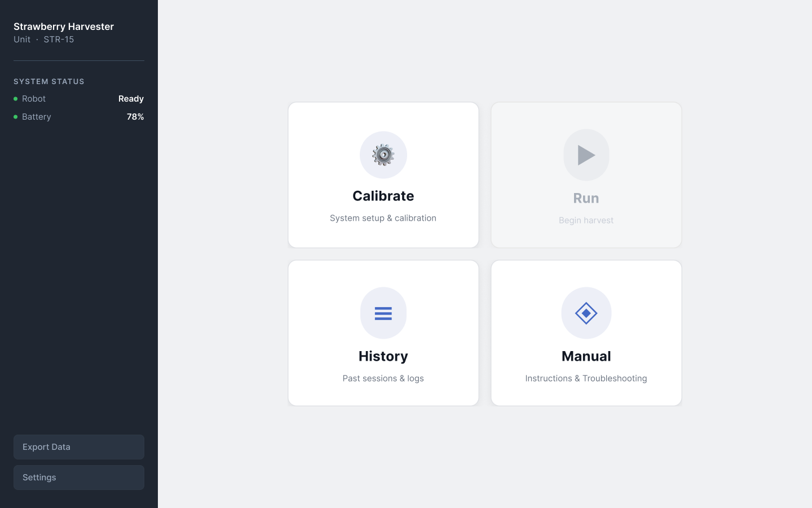The height and width of the screenshot is (508, 812).
Task: Click the Strawberry Harvester title
Action: click(64, 27)
